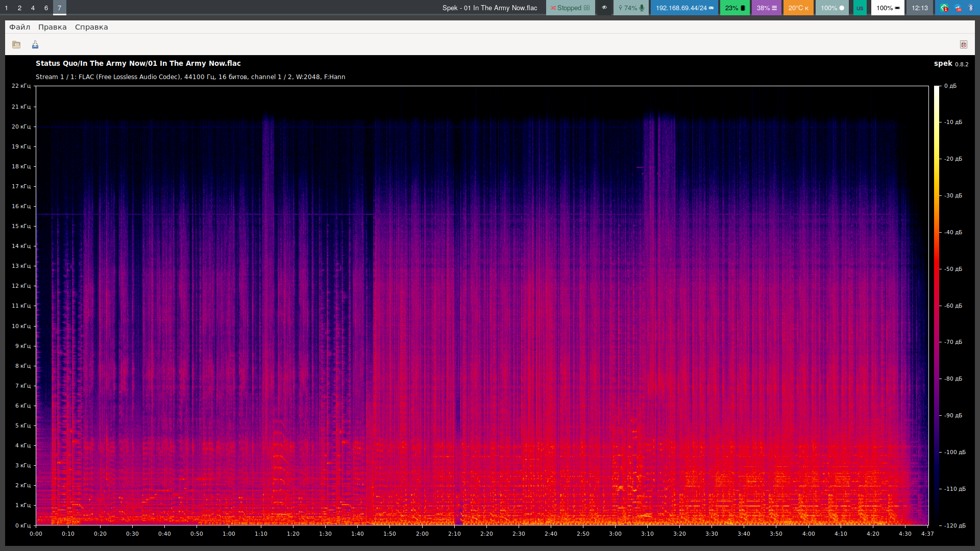Open the Правка menu
The width and height of the screenshot is (980, 551).
point(53,27)
